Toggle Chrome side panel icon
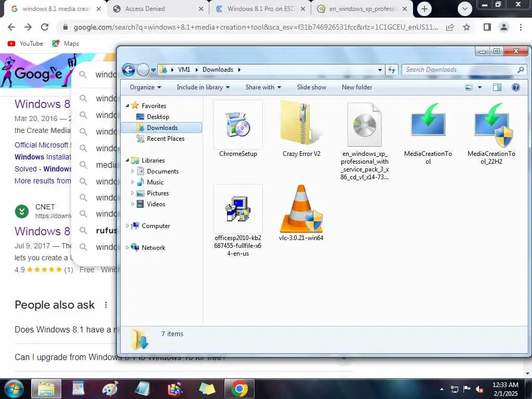Image resolution: width=532 pixels, height=399 pixels. click(487, 27)
